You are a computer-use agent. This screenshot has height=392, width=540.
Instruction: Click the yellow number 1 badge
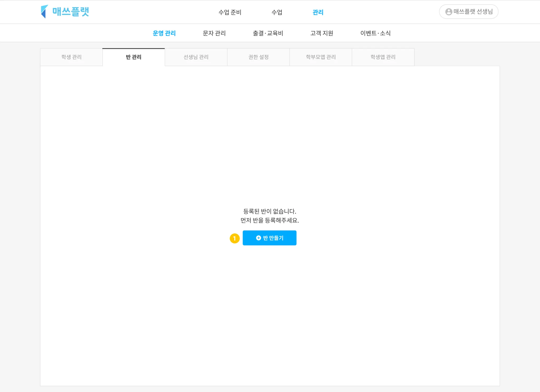[234, 238]
